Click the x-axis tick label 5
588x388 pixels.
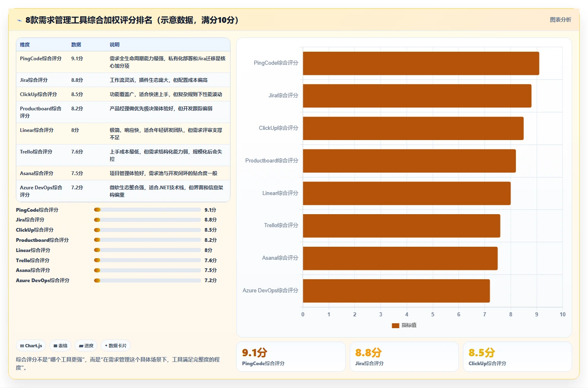(x=432, y=315)
